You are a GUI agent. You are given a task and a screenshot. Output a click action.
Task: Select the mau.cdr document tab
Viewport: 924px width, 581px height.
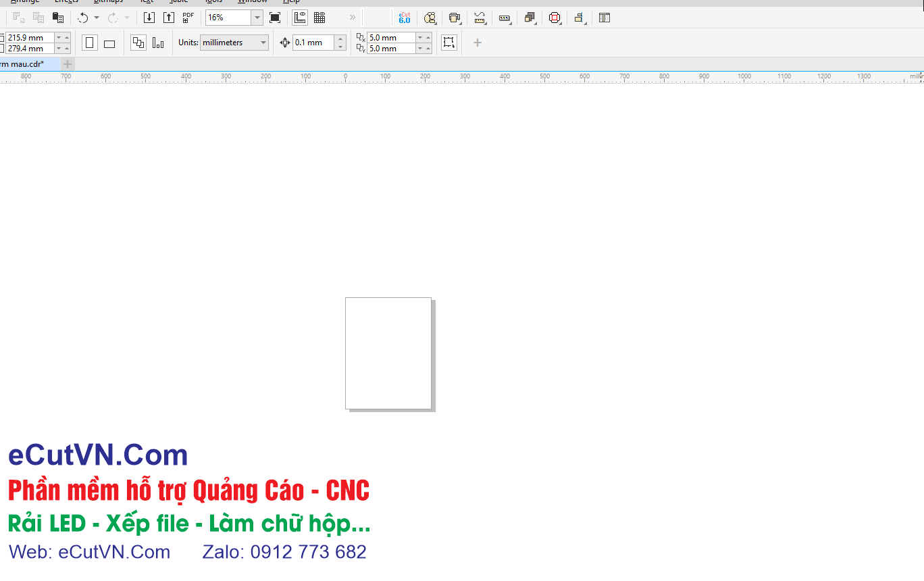(x=28, y=64)
